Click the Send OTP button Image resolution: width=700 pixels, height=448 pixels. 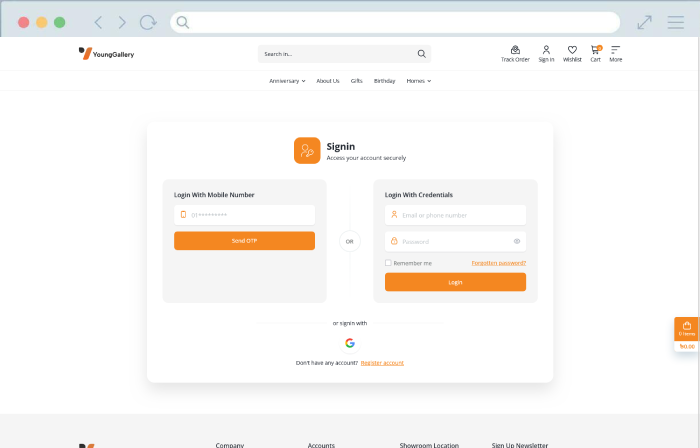244,241
